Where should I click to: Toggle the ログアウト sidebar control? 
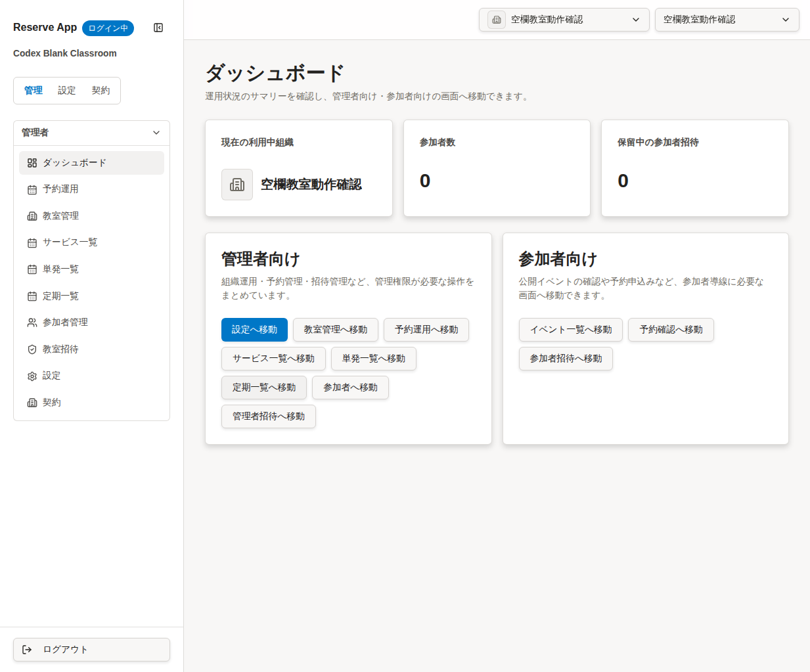(x=91, y=649)
